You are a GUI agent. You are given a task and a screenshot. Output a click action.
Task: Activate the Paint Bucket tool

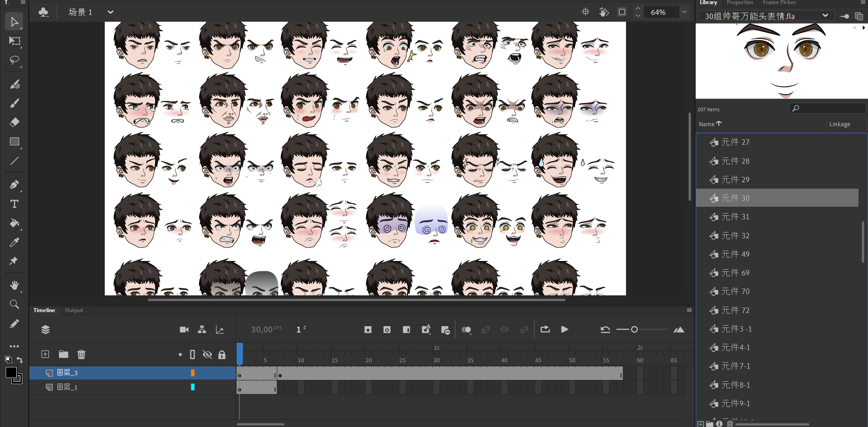[14, 223]
